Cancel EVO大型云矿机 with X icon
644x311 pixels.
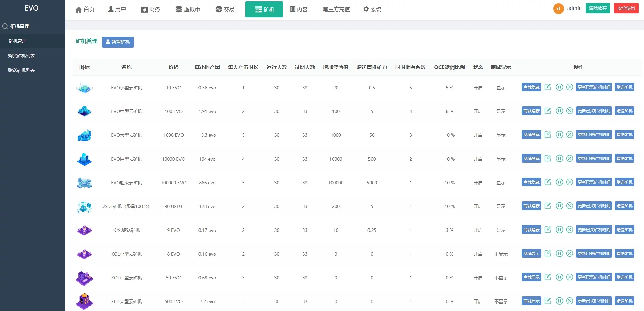pyautogui.click(x=570, y=134)
